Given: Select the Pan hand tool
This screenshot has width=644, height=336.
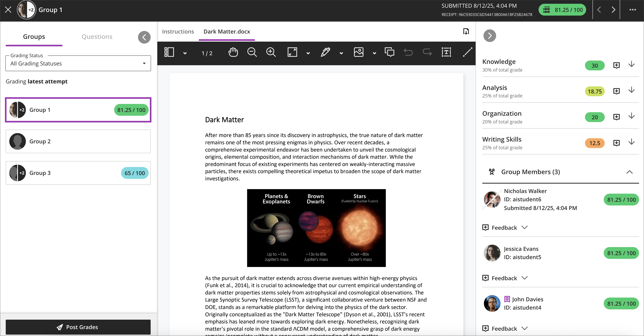Looking at the screenshot, I should click(233, 53).
